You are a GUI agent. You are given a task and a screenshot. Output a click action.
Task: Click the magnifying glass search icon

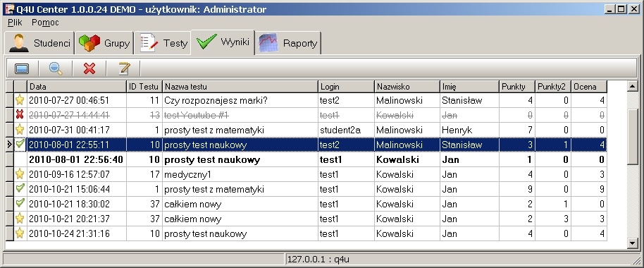tap(56, 68)
